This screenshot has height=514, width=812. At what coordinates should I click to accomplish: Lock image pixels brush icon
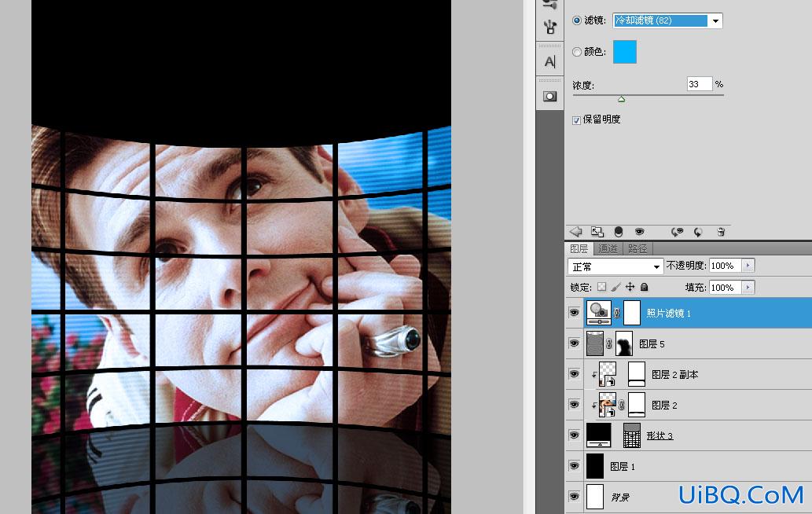pyautogui.click(x=615, y=287)
